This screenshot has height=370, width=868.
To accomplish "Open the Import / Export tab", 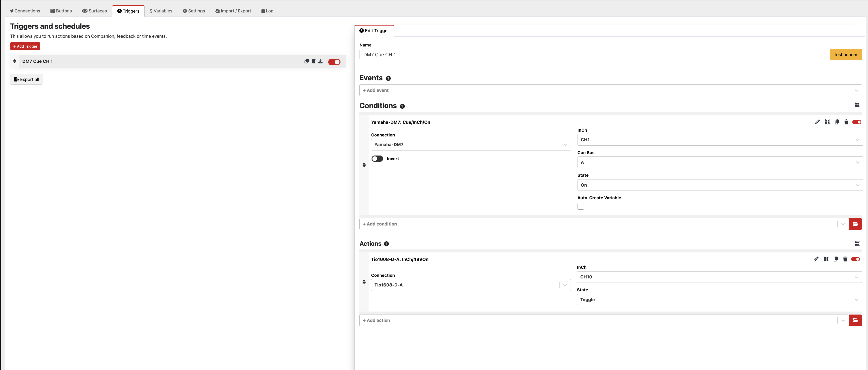I will (233, 11).
